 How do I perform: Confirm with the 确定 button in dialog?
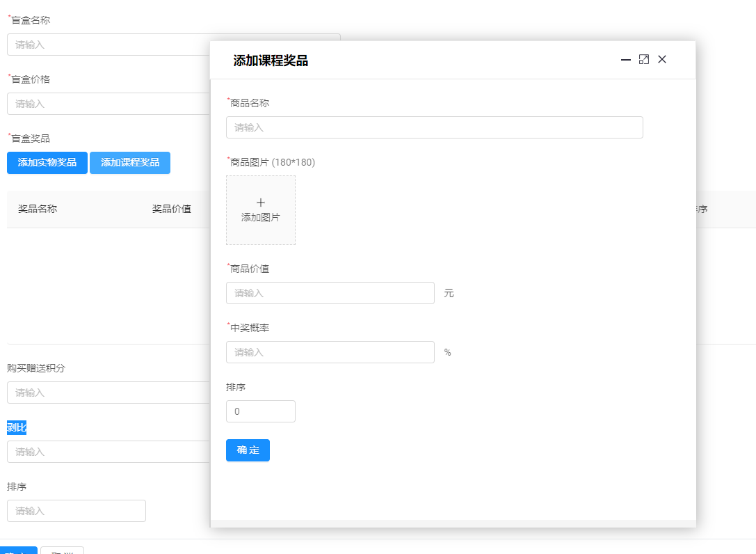click(x=248, y=450)
